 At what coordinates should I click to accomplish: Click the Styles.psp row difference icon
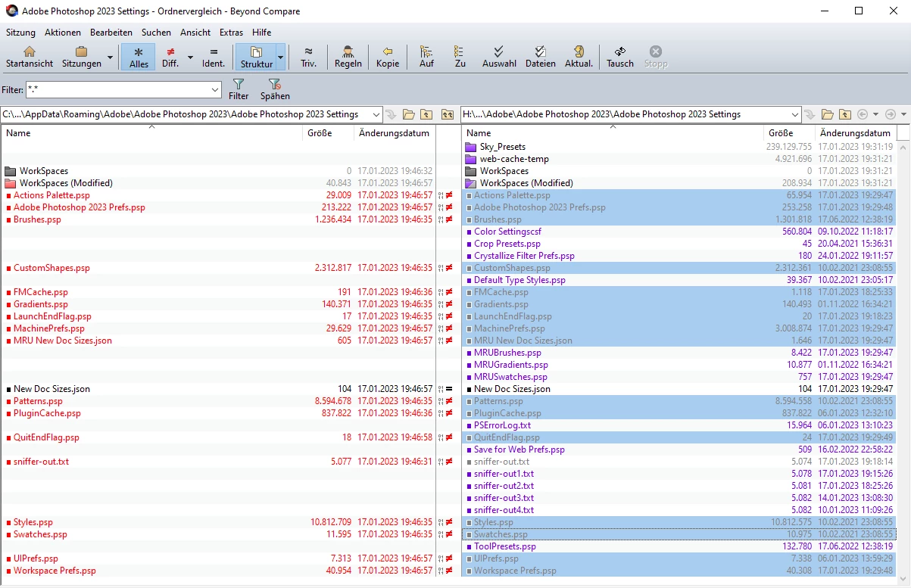(x=449, y=522)
